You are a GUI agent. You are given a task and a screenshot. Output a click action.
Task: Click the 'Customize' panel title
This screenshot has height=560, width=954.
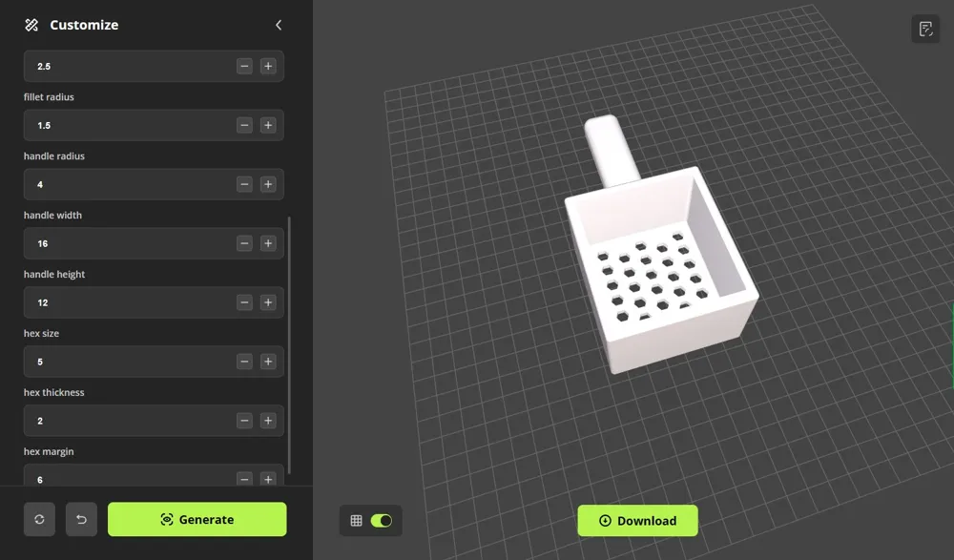coord(84,25)
